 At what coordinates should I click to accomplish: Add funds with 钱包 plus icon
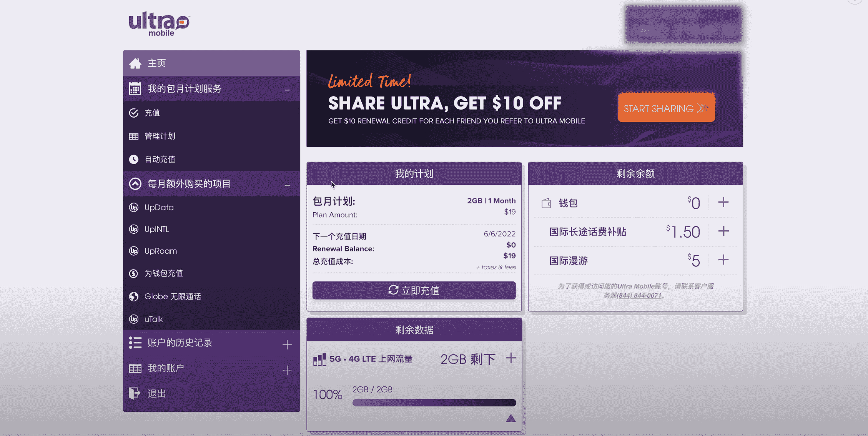pyautogui.click(x=723, y=202)
